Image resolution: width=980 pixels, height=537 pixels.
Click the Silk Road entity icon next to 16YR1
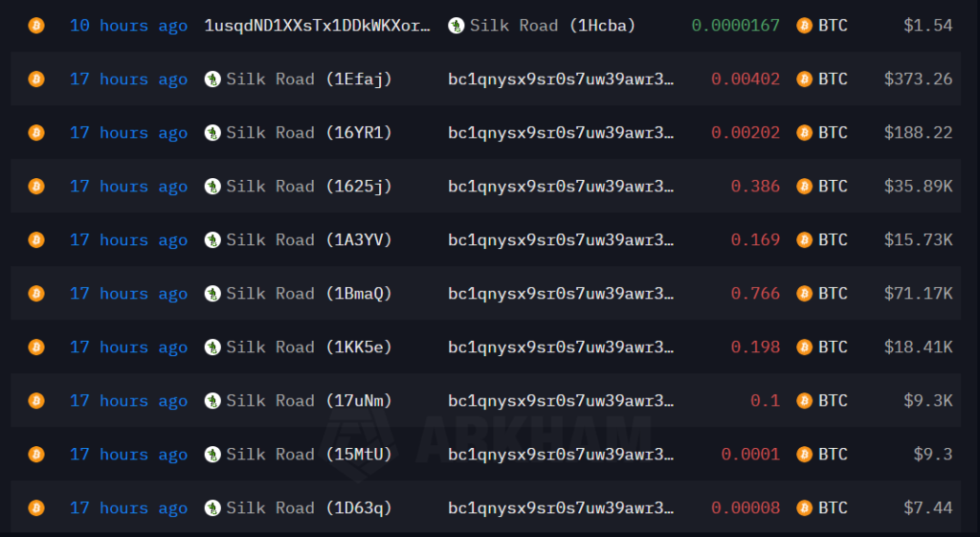212,133
